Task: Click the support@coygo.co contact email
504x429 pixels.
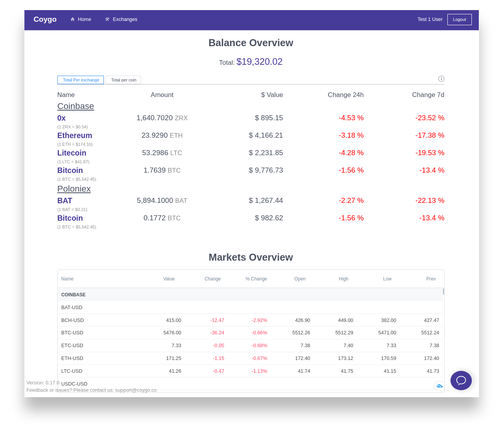Action: [136, 390]
